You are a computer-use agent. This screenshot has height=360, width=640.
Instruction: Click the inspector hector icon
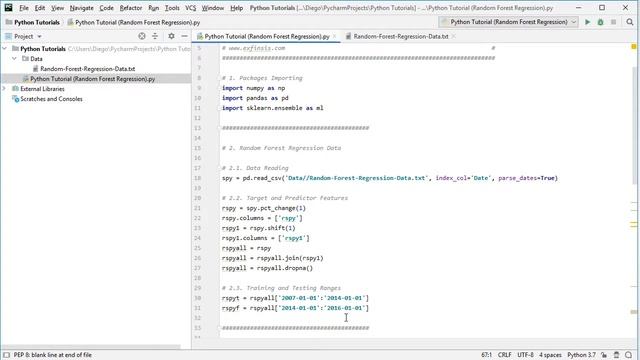click(x=617, y=355)
